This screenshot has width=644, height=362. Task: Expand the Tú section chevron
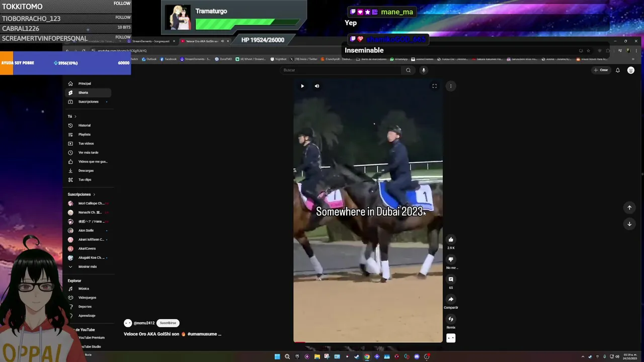tap(75, 117)
